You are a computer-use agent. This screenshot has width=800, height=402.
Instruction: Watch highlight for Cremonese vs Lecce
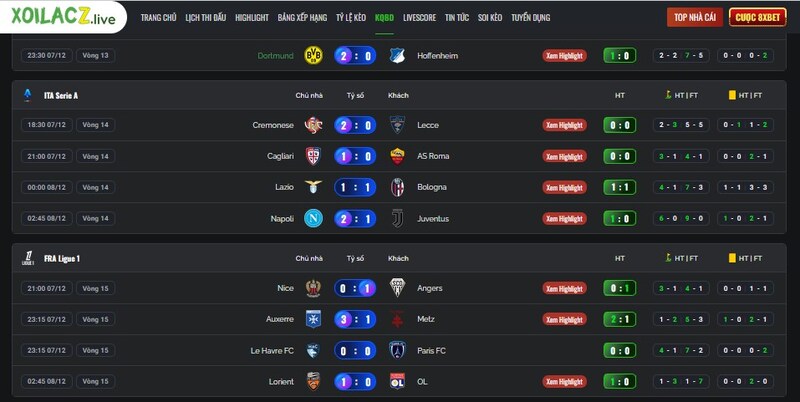(x=564, y=125)
